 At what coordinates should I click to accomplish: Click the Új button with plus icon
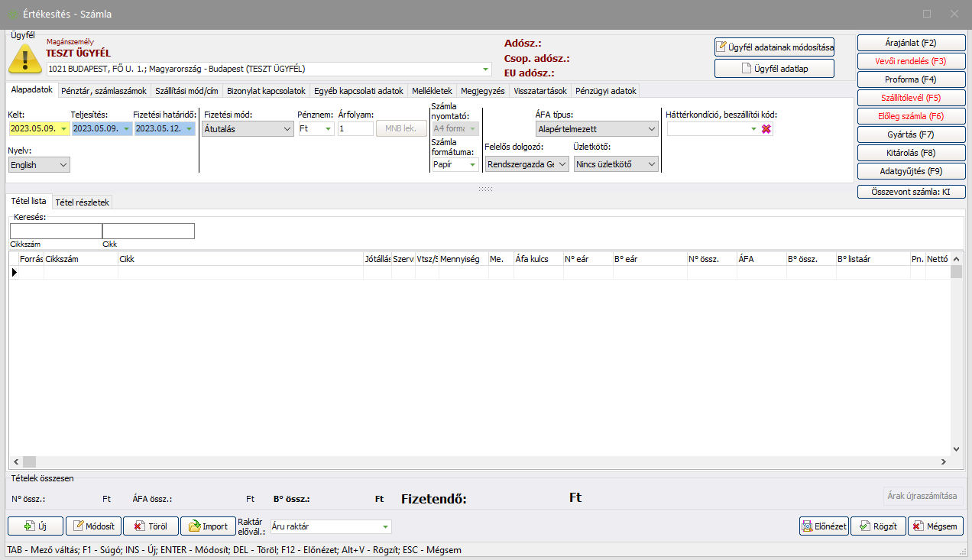pyautogui.click(x=35, y=526)
